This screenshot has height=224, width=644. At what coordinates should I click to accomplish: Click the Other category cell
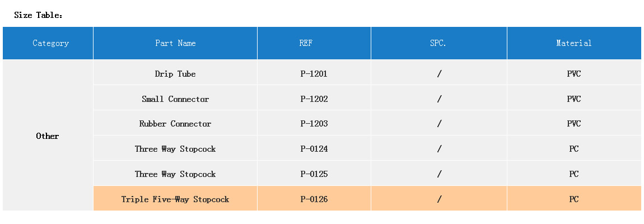point(48,136)
